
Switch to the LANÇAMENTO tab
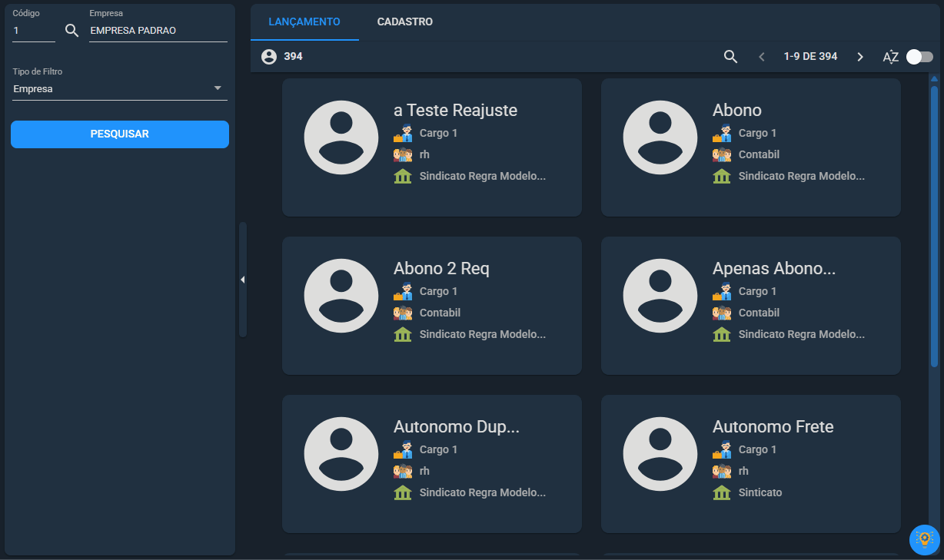304,22
